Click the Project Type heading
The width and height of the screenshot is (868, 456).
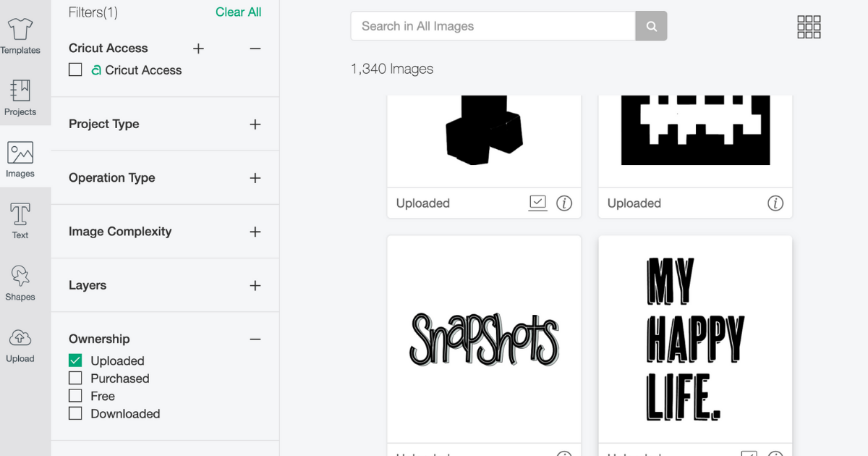(104, 124)
